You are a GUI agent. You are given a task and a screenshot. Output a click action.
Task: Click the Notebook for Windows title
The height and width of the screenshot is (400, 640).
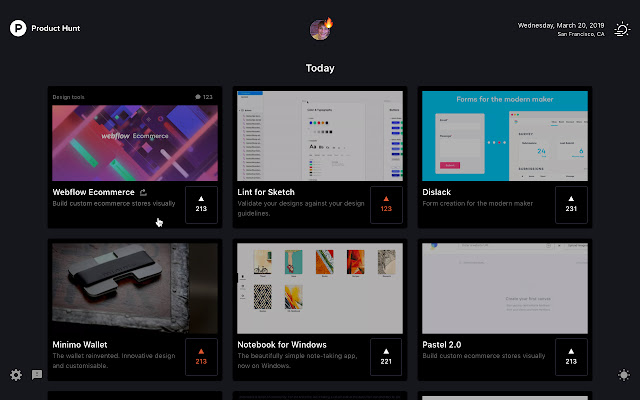(x=282, y=345)
